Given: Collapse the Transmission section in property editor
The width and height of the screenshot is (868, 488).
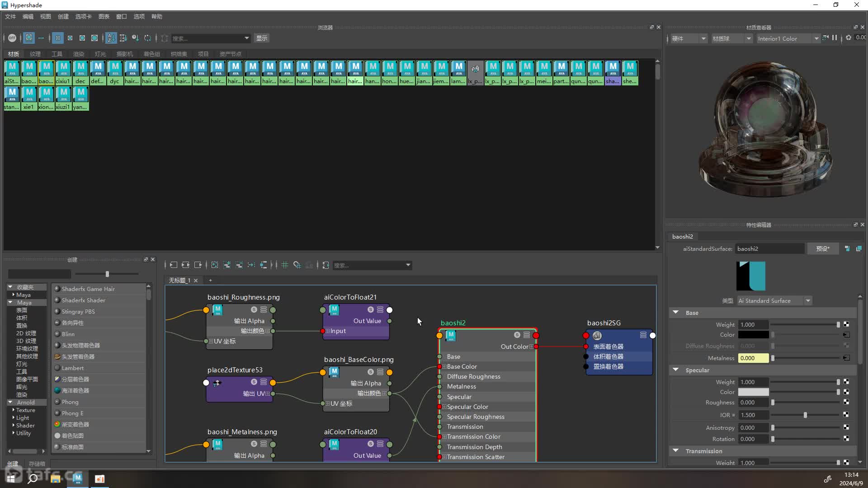Looking at the screenshot, I should coord(676,451).
